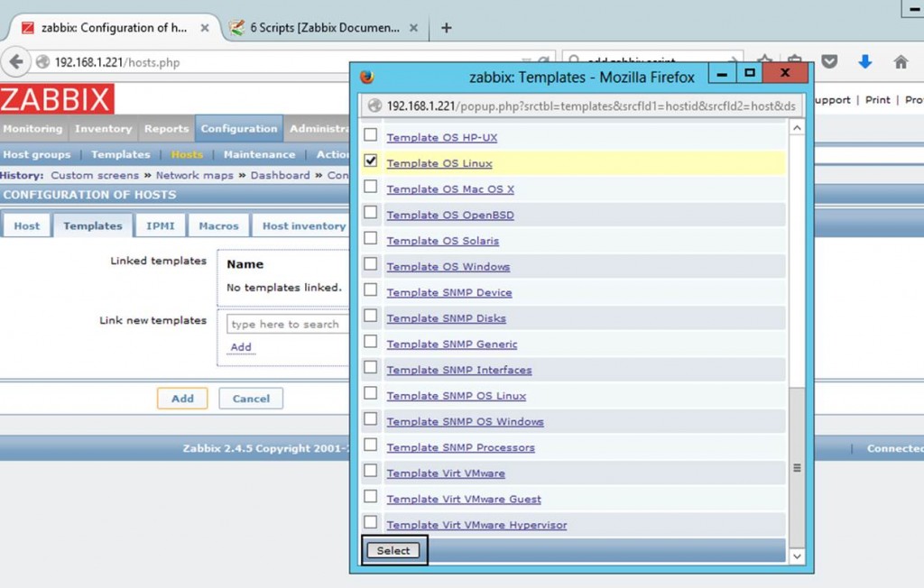924x588 pixels.
Task: Click the Pocket icon in toolbar
Action: 829,62
